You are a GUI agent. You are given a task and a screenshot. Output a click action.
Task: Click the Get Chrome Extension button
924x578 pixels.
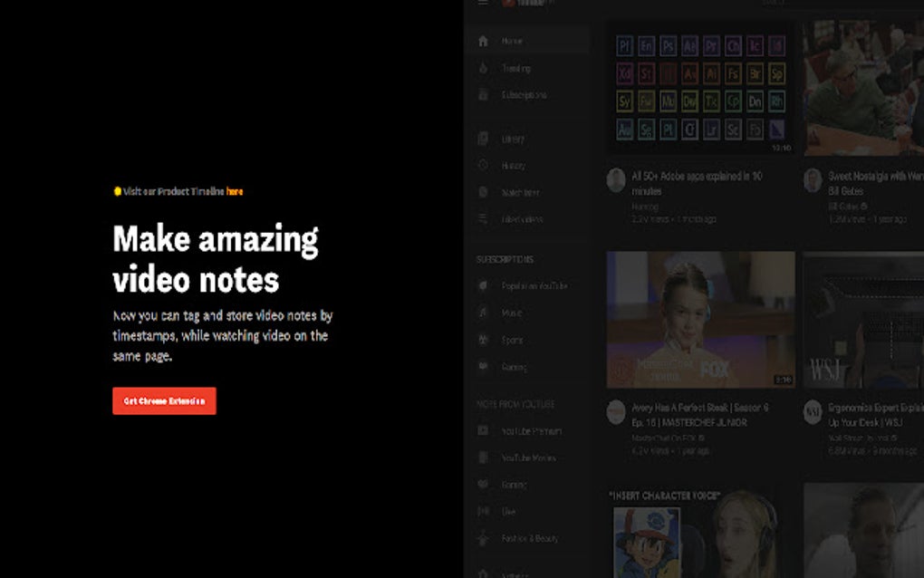tap(164, 400)
